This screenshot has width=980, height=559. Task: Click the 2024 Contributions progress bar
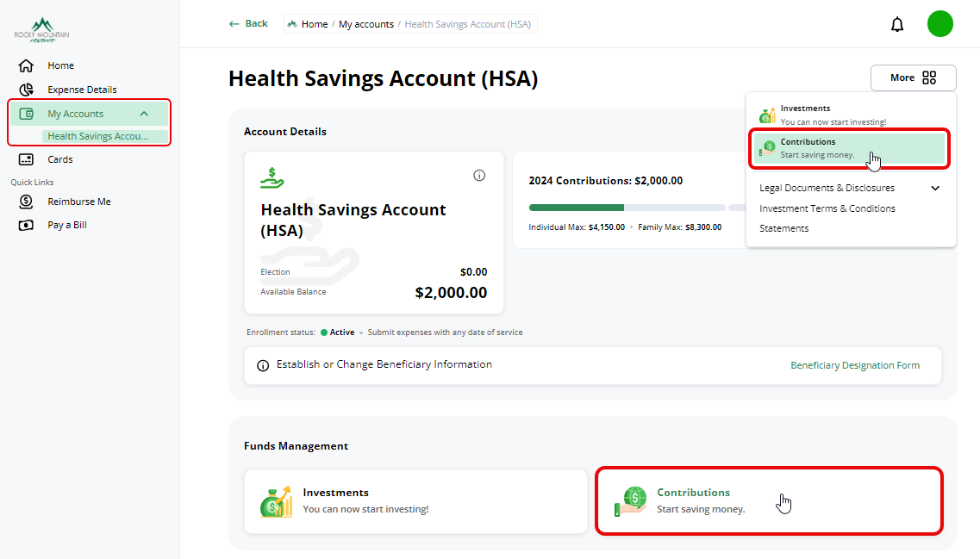coord(627,208)
